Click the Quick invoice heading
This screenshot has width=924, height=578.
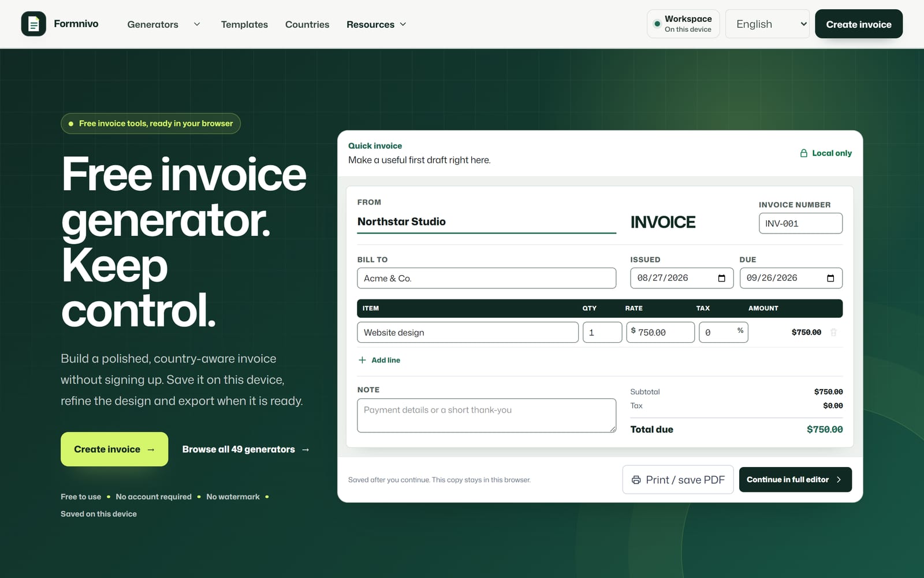375,146
